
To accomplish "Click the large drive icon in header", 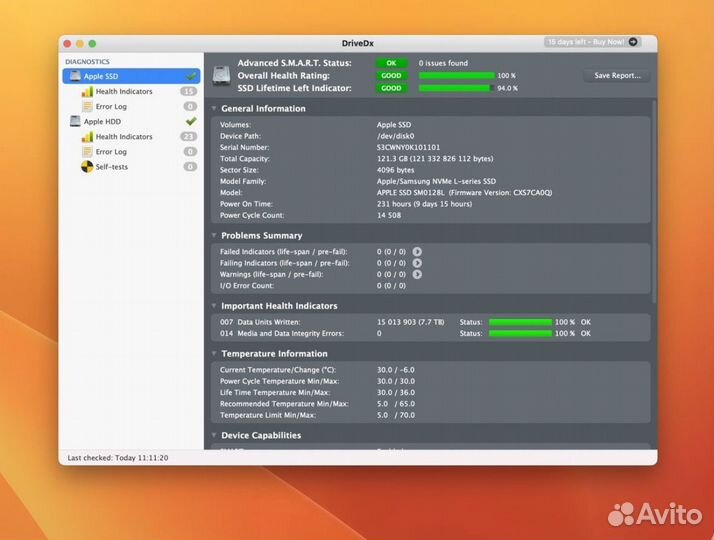I will pyautogui.click(x=222, y=75).
